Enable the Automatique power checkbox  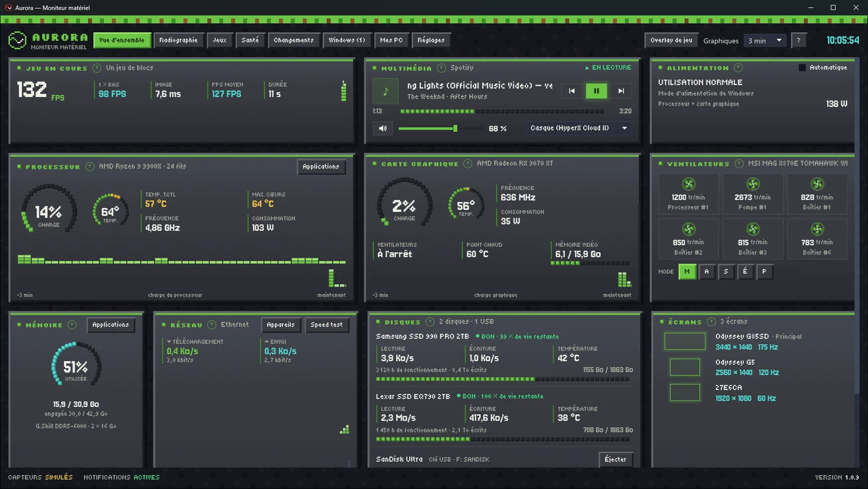pyautogui.click(x=802, y=68)
